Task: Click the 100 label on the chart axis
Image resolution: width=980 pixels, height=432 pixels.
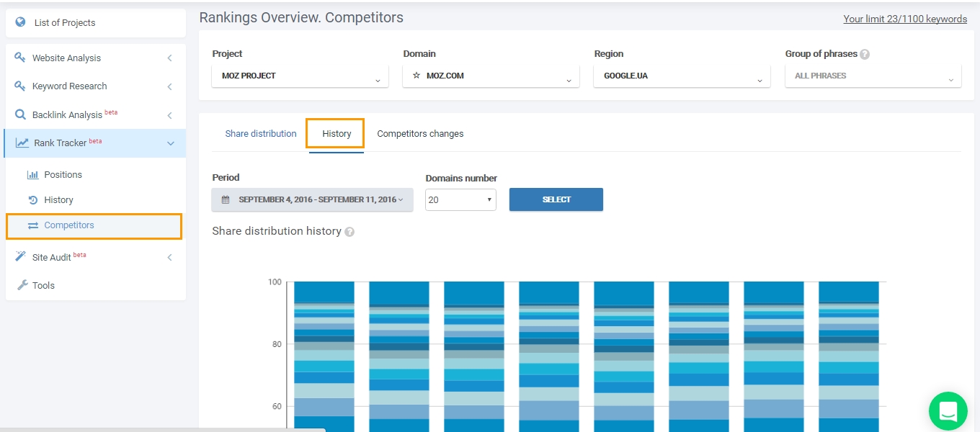Action: click(275, 282)
